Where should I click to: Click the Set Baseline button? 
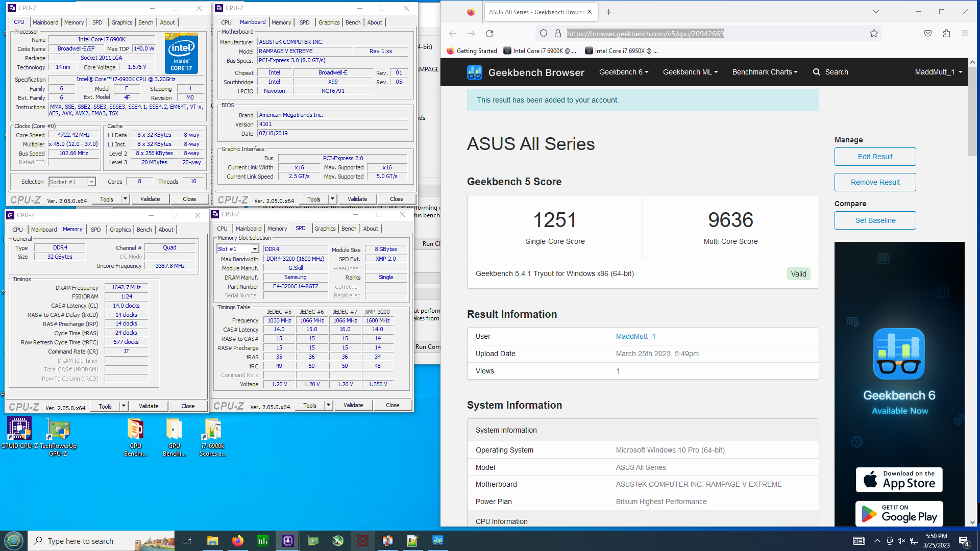coord(875,220)
